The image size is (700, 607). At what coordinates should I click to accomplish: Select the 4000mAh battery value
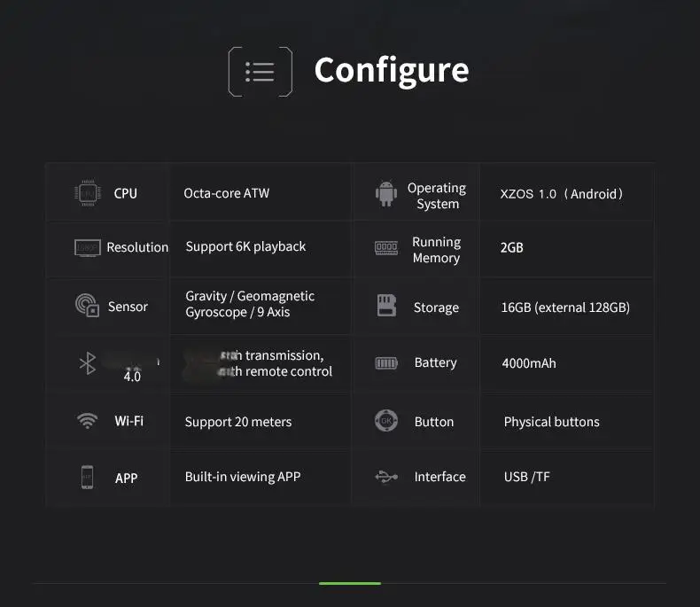[x=529, y=363]
